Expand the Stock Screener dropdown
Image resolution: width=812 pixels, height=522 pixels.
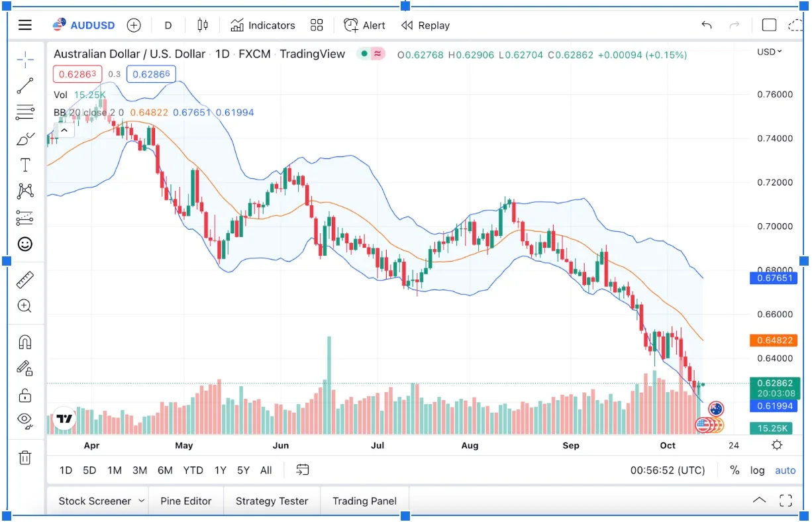141,501
